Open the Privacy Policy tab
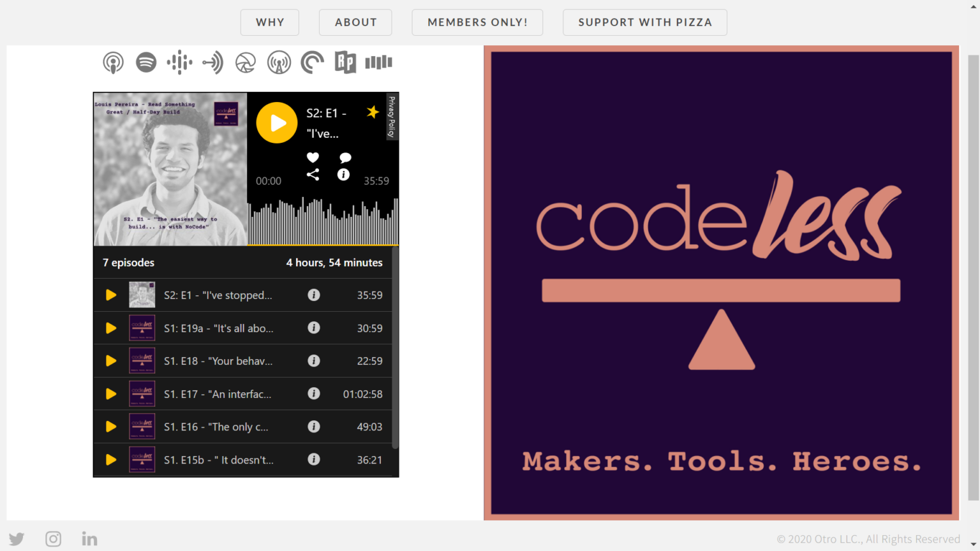Screen dimensions: 980x551 tap(392, 117)
